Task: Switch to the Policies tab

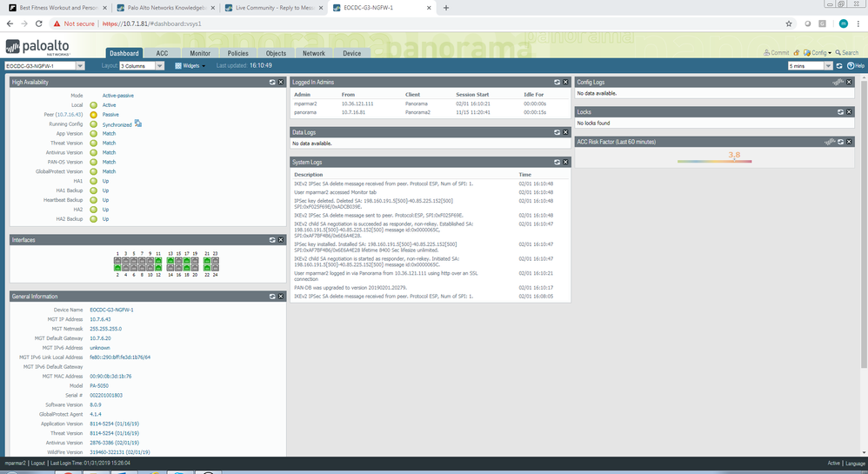Action: click(x=238, y=53)
